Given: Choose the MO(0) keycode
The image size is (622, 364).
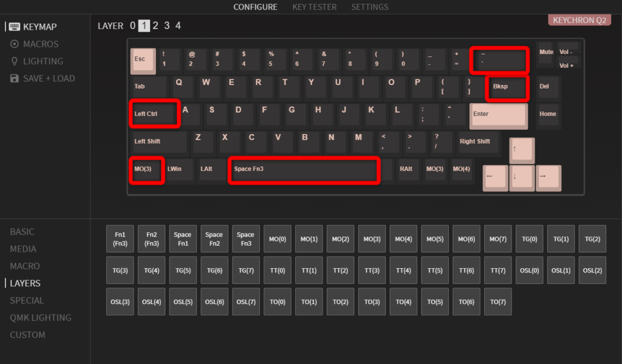Looking at the screenshot, I should tap(277, 239).
